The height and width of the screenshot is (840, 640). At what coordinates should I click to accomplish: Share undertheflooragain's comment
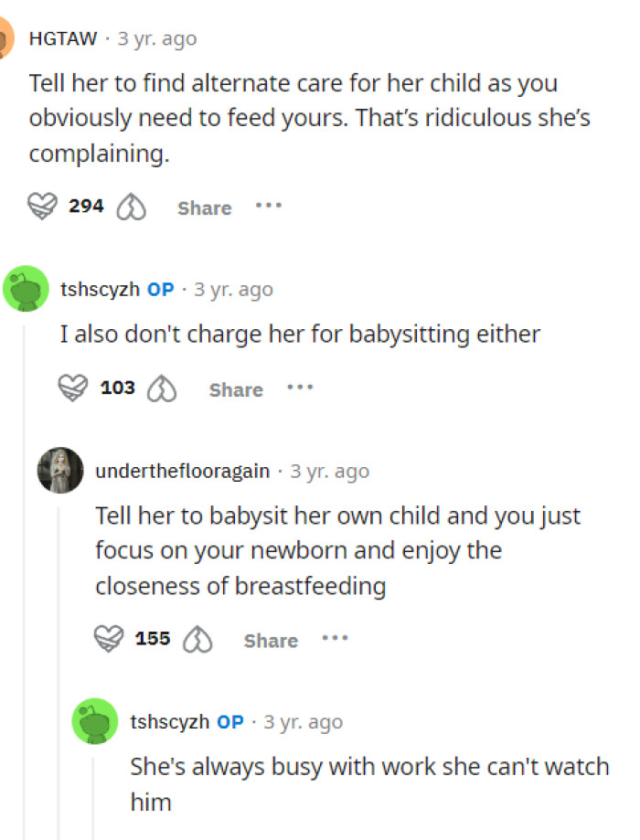point(270,640)
